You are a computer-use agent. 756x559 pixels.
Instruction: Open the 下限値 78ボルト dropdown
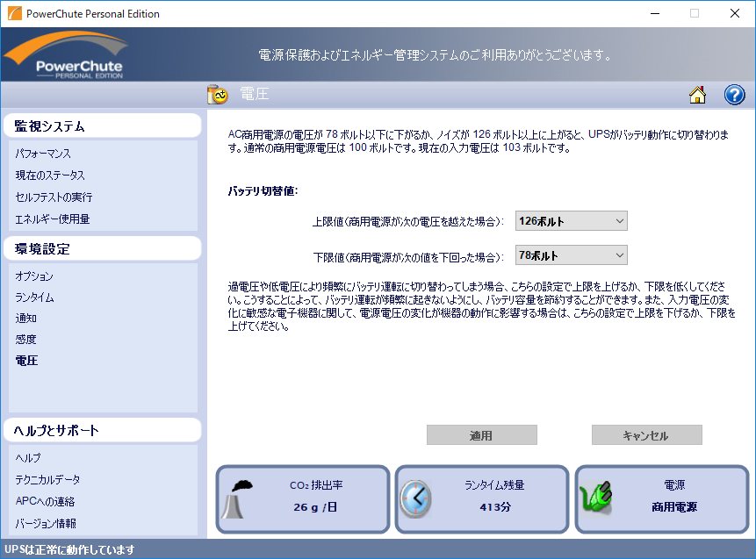[572, 255]
